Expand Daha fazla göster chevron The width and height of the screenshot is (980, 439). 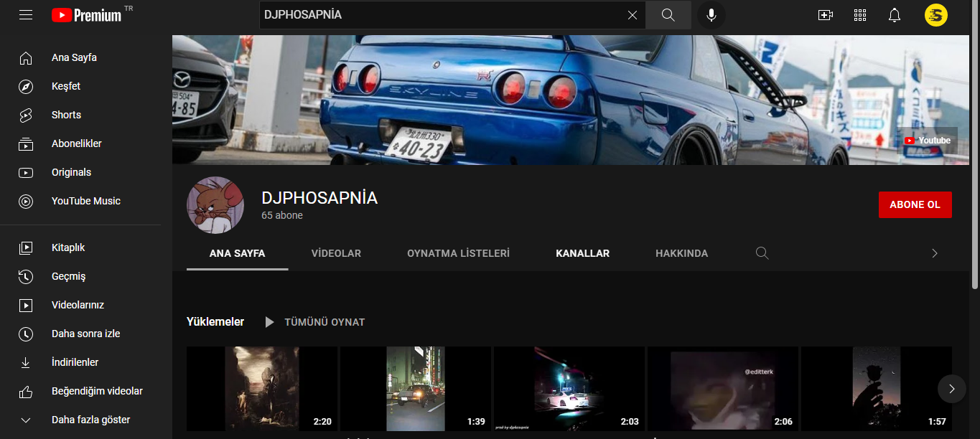[x=26, y=420]
